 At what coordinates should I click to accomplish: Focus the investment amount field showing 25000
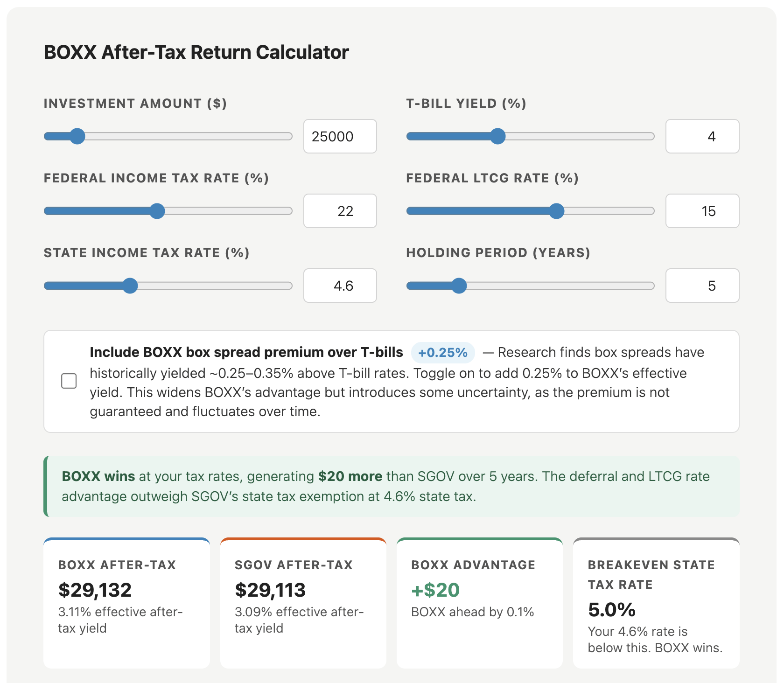[340, 136]
